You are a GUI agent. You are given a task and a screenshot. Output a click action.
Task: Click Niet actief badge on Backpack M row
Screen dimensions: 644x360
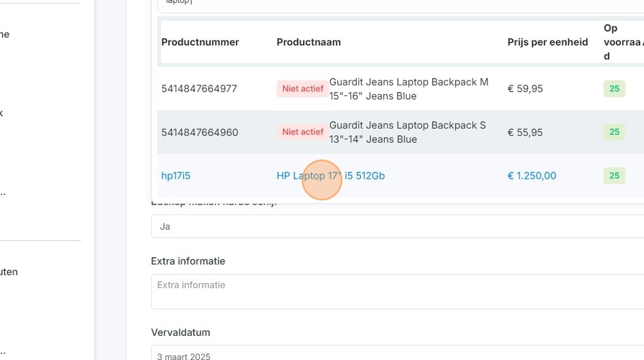pyautogui.click(x=302, y=89)
